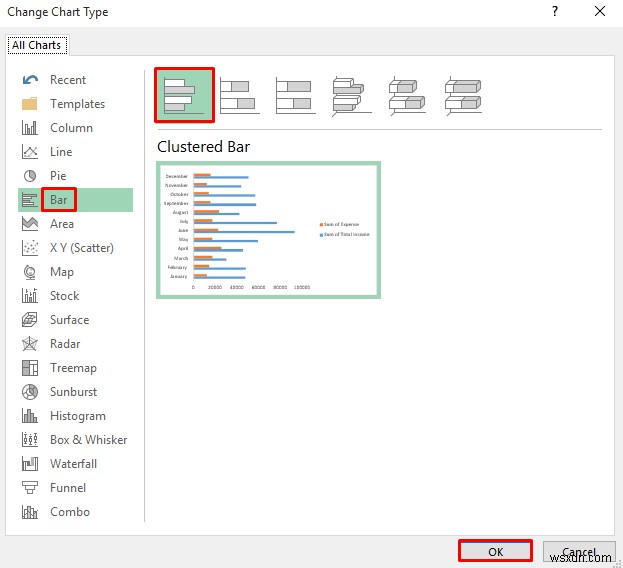The image size is (623, 568).
Task: Choose the Waterfall label in chart list
Action: pos(74,464)
